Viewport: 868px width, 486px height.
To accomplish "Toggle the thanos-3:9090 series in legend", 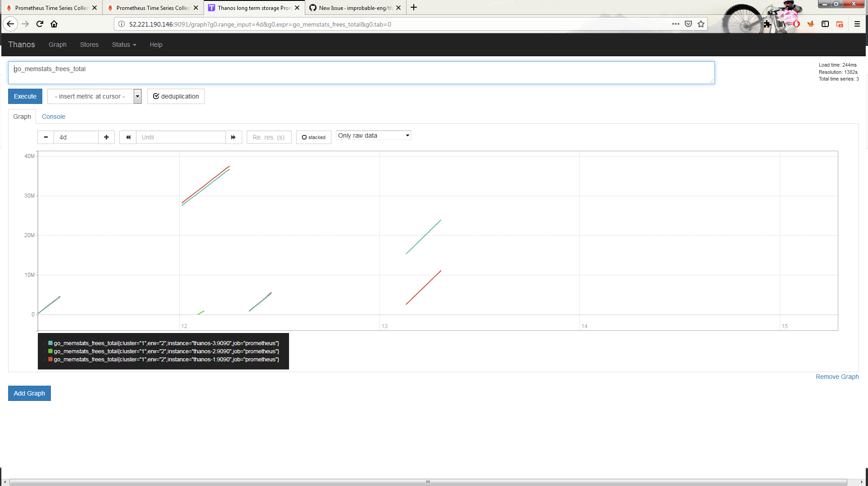I will click(166, 343).
